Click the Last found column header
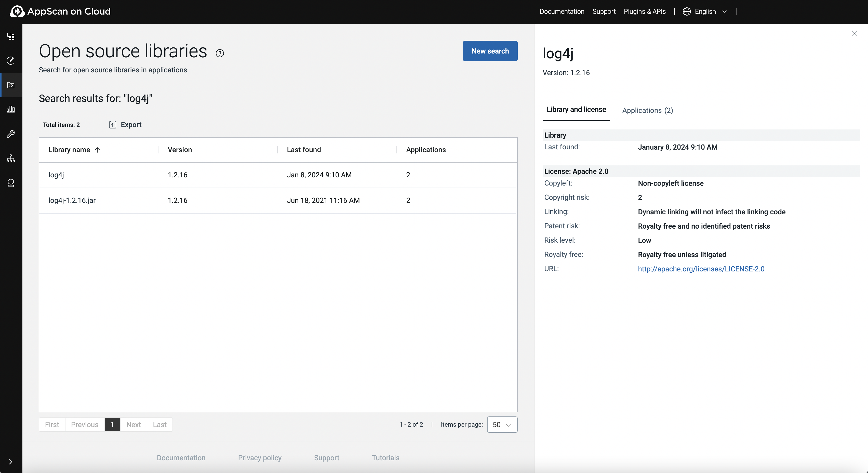868x473 pixels. click(x=304, y=150)
